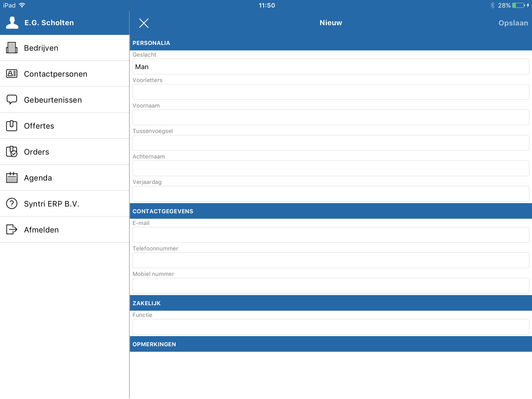
Task: Click the Orders checkmark icon
Action: pos(12,152)
